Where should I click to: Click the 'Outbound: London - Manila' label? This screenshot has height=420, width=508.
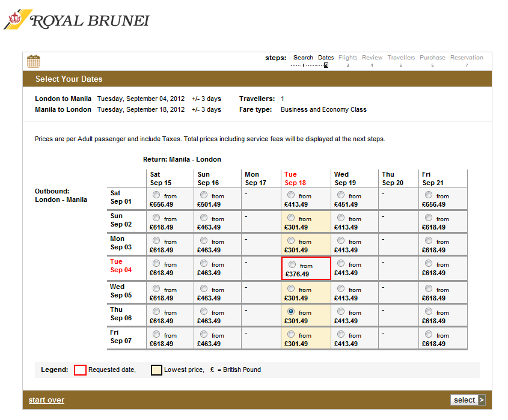tap(61, 195)
